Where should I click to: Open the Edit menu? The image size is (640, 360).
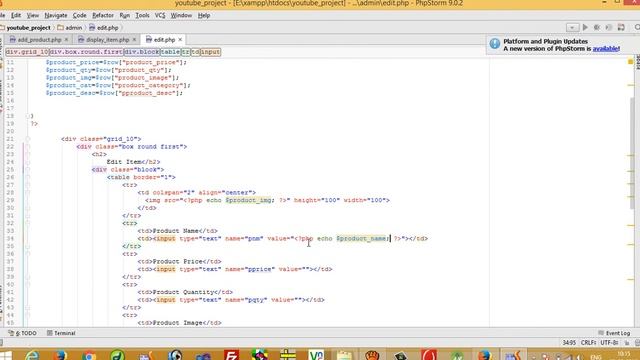(16, 16)
